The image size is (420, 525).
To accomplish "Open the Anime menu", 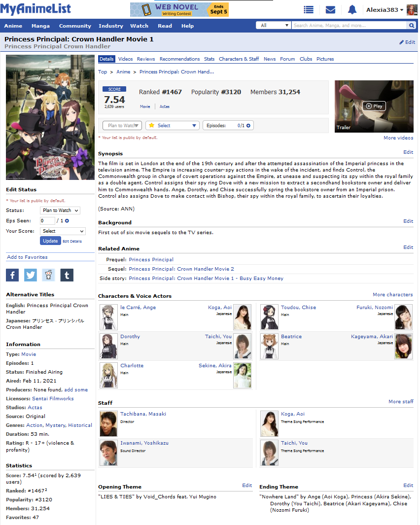I will coord(13,26).
